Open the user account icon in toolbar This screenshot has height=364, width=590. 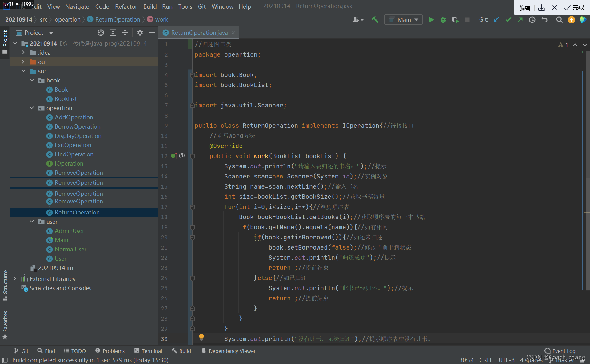tap(358, 20)
